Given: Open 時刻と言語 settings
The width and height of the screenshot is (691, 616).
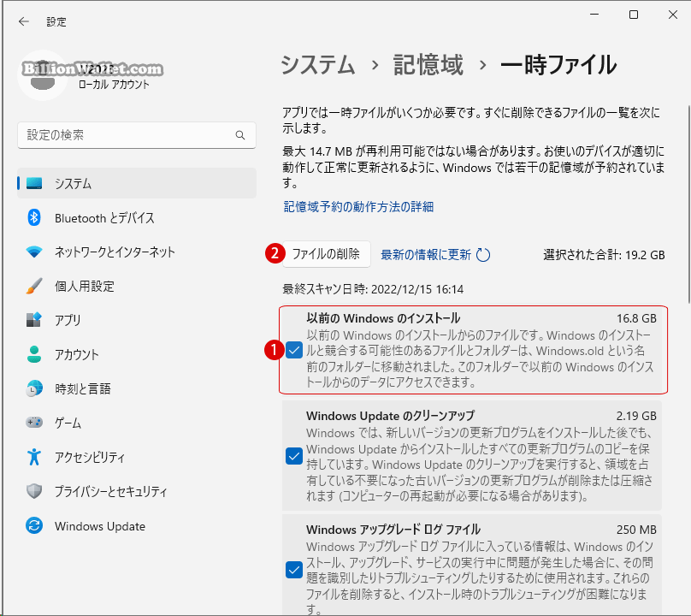Looking at the screenshot, I should coord(137,388).
